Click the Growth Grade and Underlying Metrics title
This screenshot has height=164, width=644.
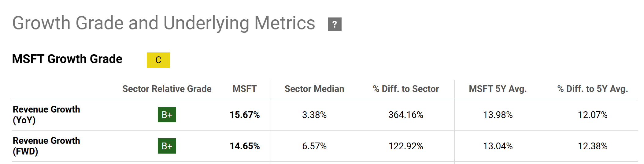pos(164,23)
